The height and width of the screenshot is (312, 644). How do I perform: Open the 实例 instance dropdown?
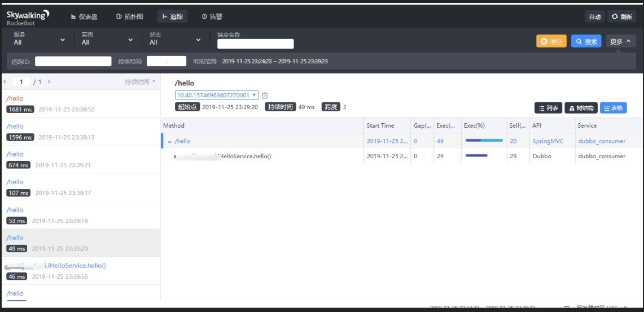click(x=107, y=39)
